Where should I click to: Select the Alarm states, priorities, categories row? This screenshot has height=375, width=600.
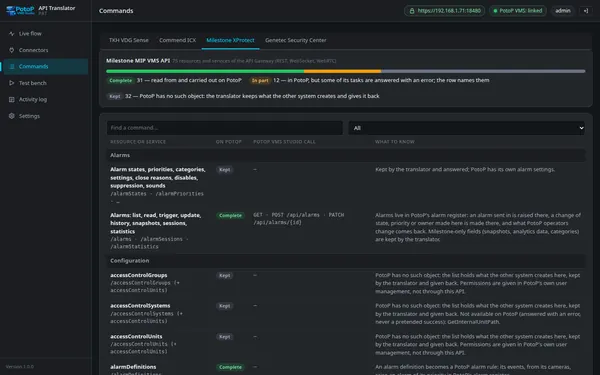coord(346,185)
